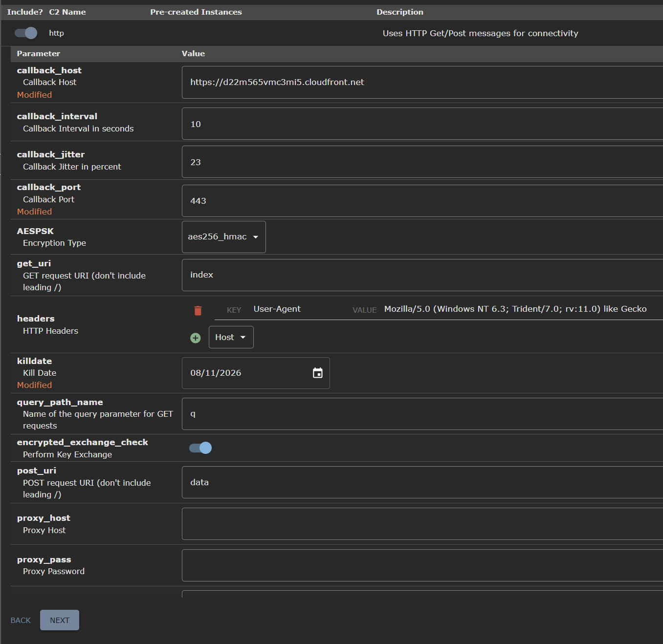
Task: Disable the encrypted exchange check toggle
Action: pos(200,448)
